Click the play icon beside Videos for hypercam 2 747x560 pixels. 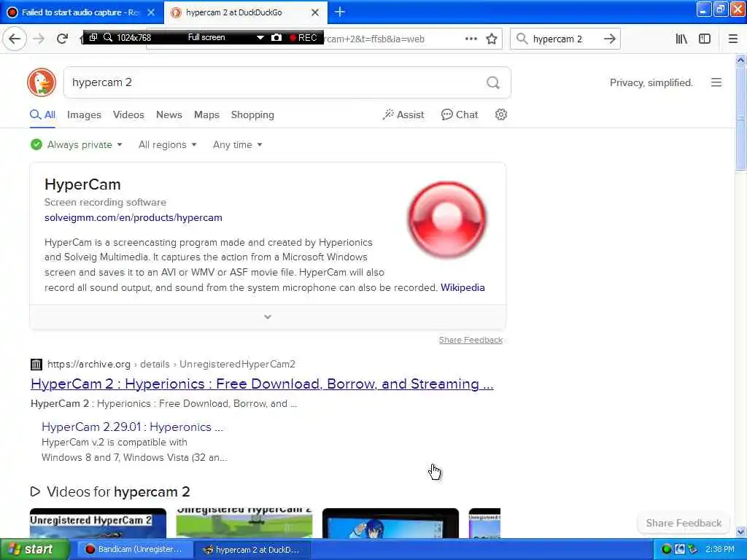click(35, 491)
